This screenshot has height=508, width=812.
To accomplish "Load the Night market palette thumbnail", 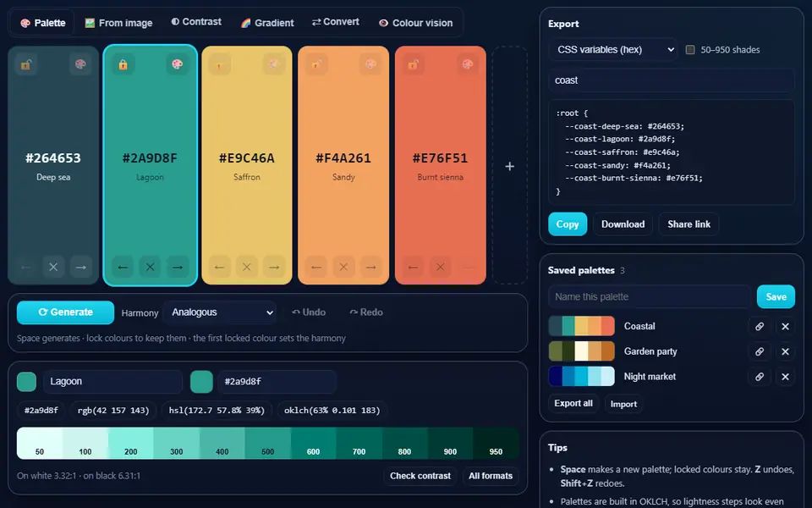I will coord(582,376).
